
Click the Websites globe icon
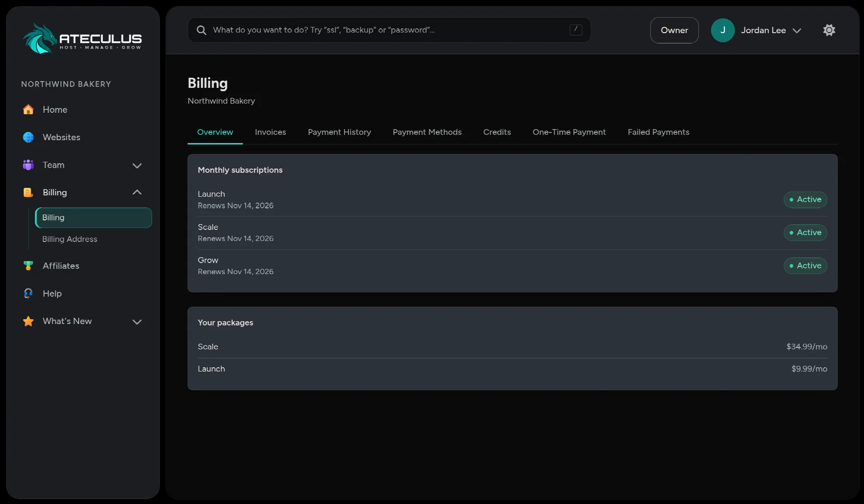point(28,137)
